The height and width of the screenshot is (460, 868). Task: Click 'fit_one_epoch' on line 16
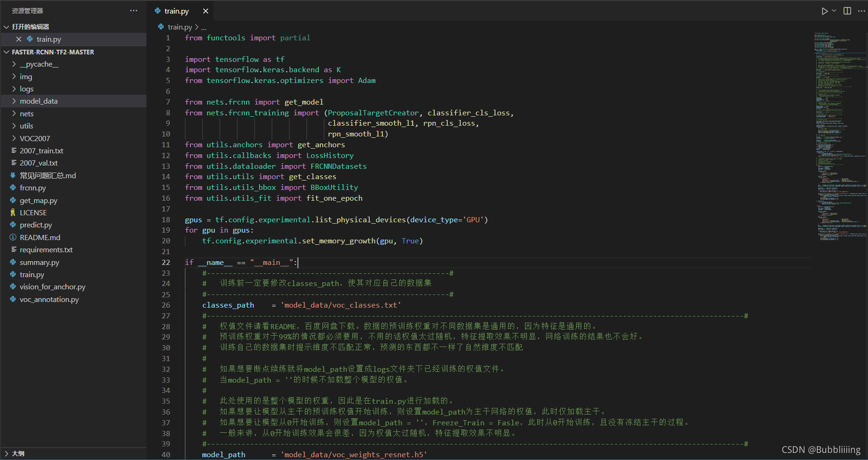pyautogui.click(x=335, y=198)
